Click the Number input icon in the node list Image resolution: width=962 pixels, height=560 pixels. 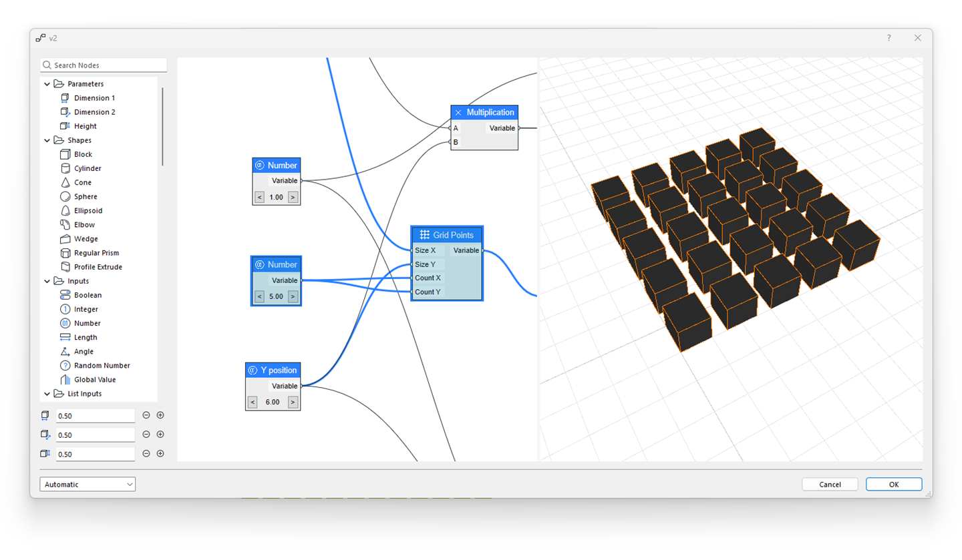(65, 323)
